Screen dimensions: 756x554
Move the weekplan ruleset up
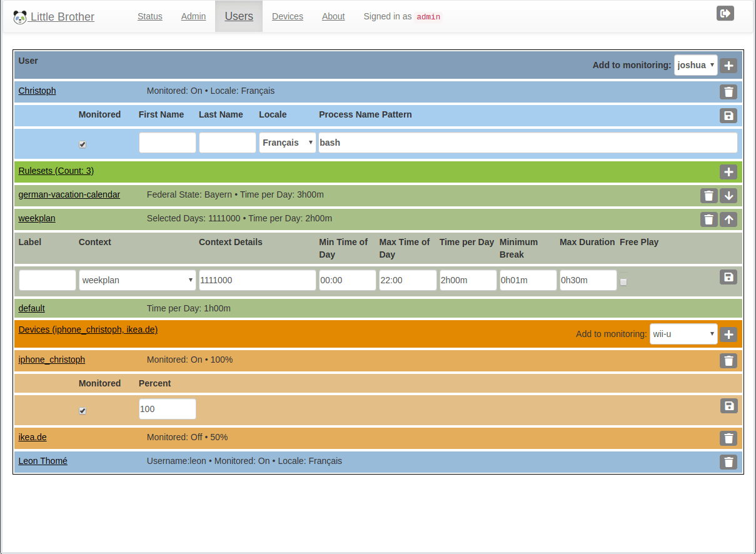point(728,219)
